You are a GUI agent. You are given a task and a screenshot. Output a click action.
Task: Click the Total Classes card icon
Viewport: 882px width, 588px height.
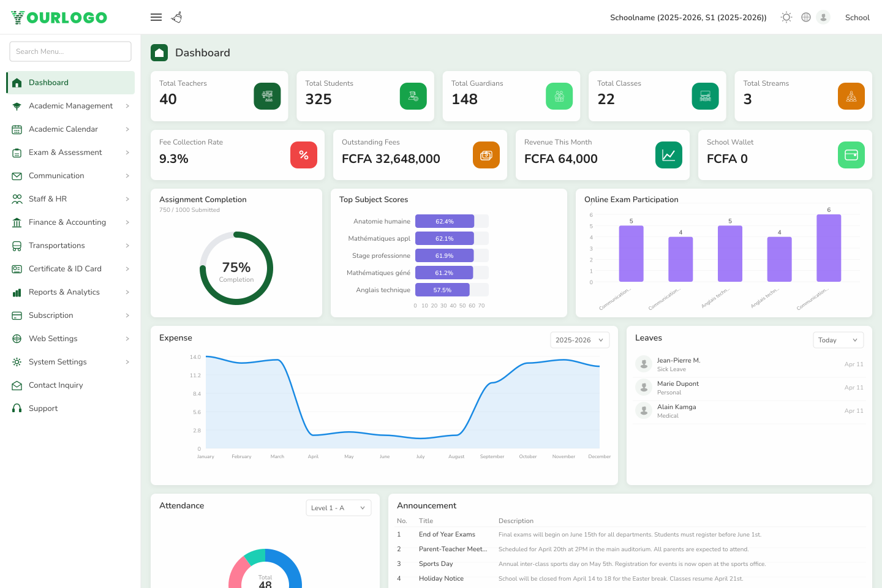[x=706, y=96]
